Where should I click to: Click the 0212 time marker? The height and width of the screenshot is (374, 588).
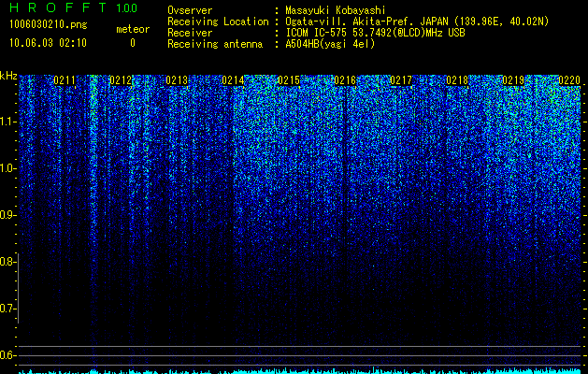(x=121, y=80)
